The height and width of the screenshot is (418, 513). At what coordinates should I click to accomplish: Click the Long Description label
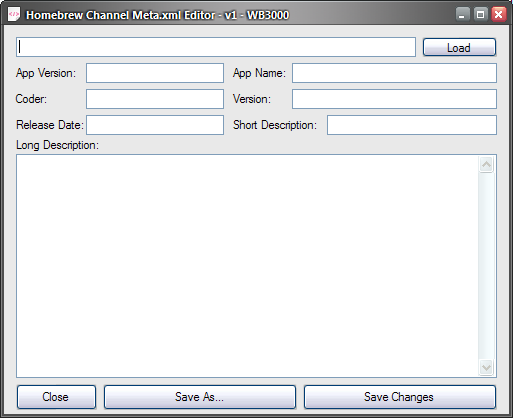coord(57,145)
